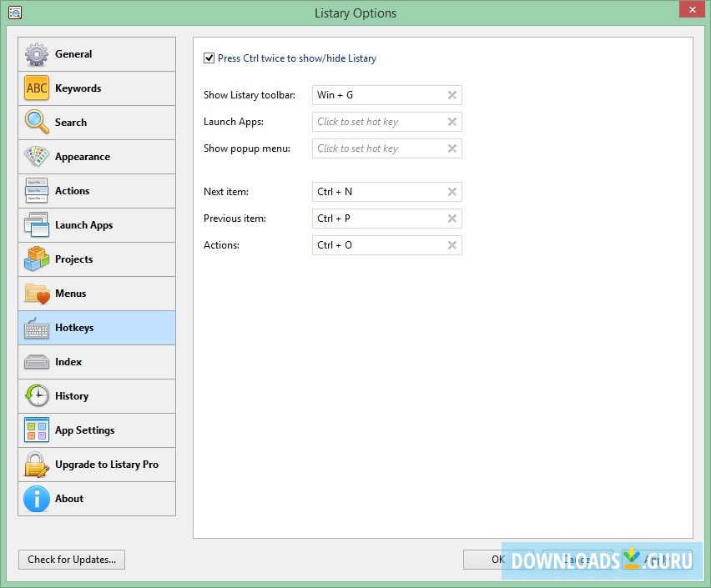Open the About section label
This screenshot has width=711, height=588.
[x=69, y=499]
